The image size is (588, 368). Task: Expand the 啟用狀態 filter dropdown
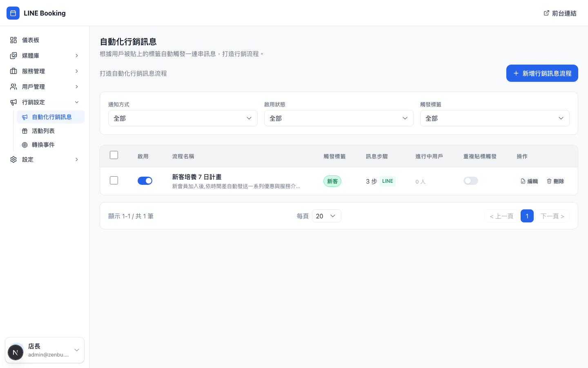tap(339, 118)
